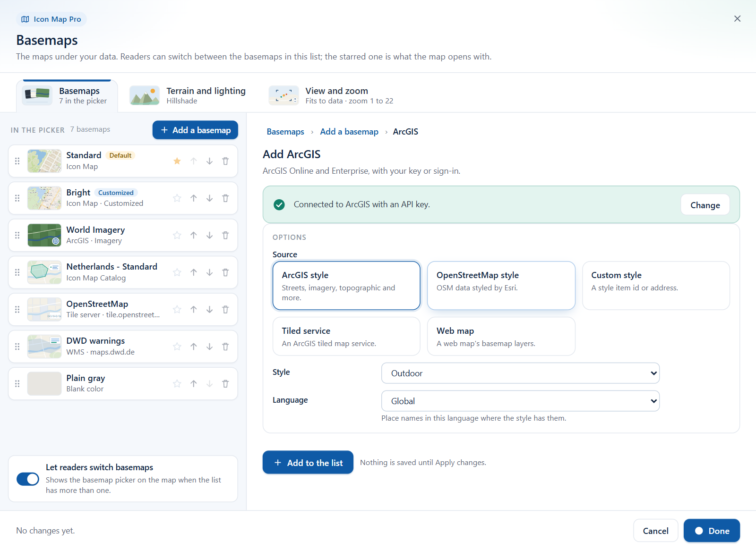Image resolution: width=756 pixels, height=550 pixels.
Task: Delete the DWD warnings basemap
Action: click(225, 347)
